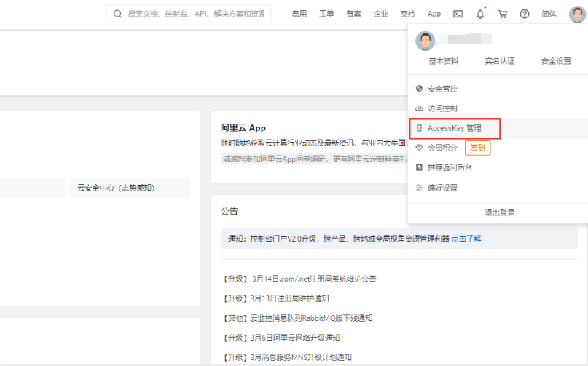Open 安全设置 link
This screenshot has width=588, height=366.
pos(556,61)
